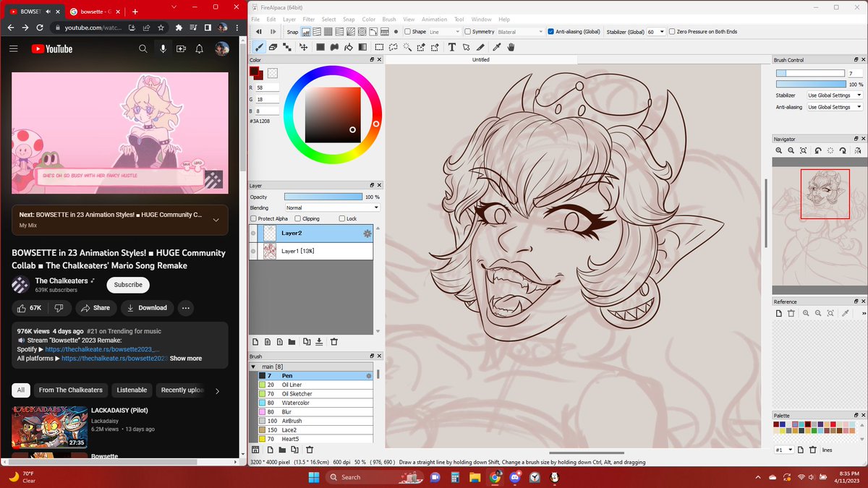Viewport: 868px width, 488px height.
Task: Rotate canvas left in Navigator panel
Action: point(817,150)
